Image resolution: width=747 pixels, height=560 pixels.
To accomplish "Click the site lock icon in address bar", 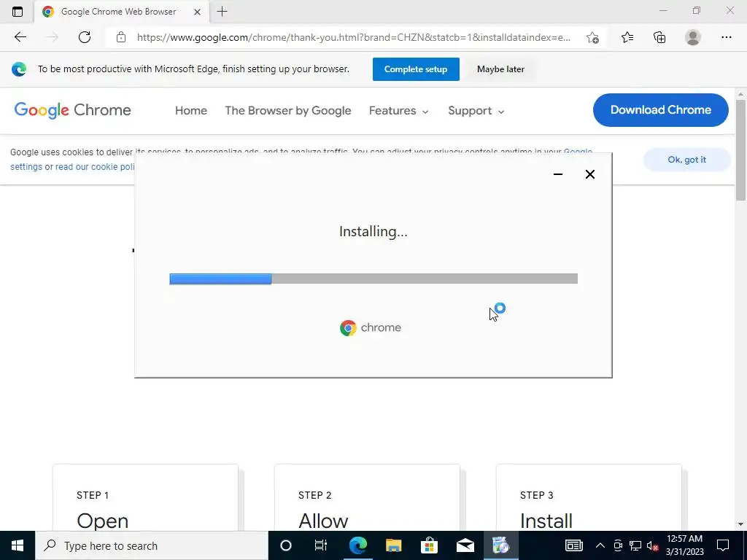I will click(121, 37).
